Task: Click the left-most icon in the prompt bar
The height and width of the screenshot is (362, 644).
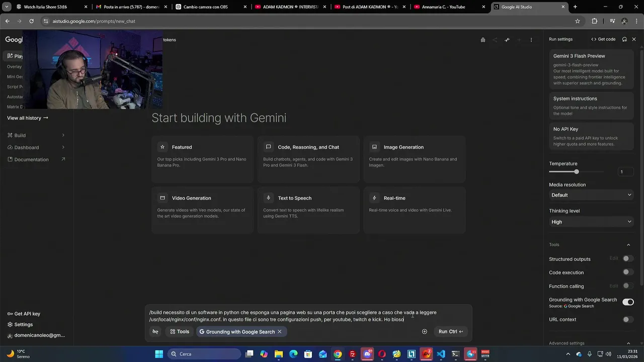Action: click(x=155, y=331)
